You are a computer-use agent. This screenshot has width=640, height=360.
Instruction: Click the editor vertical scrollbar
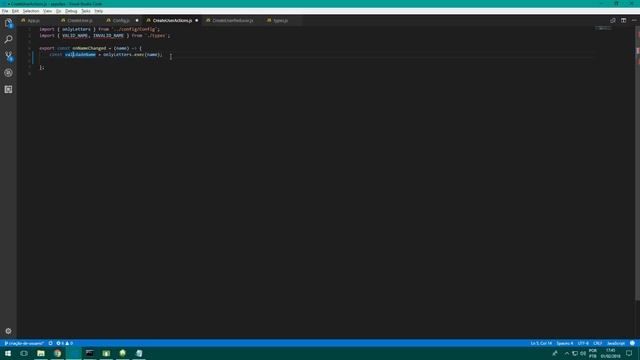click(x=637, y=163)
